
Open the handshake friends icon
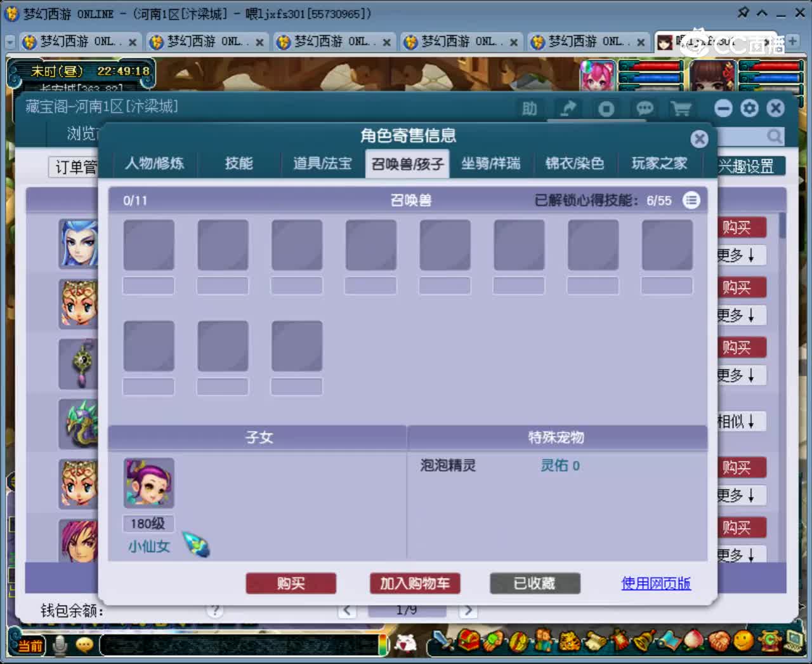(x=718, y=641)
